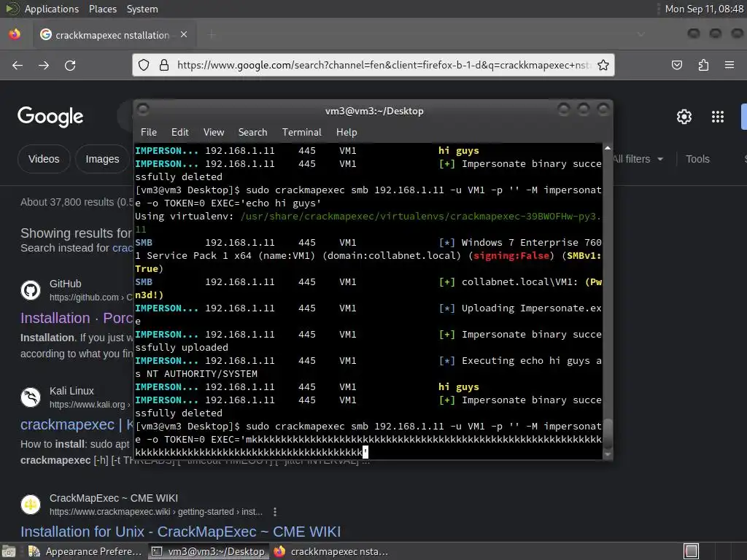Click the terminal window menu icon in titlebar
The width and height of the screenshot is (747, 560).
143,109
